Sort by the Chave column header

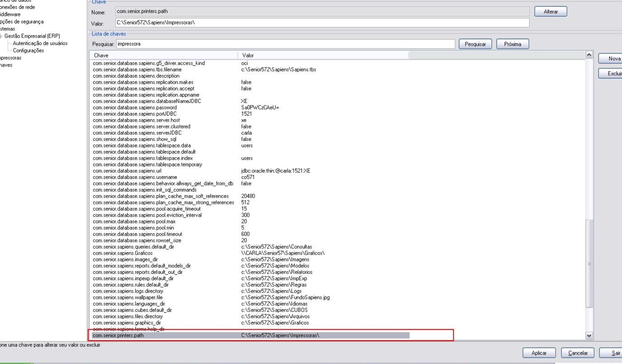[163, 55]
